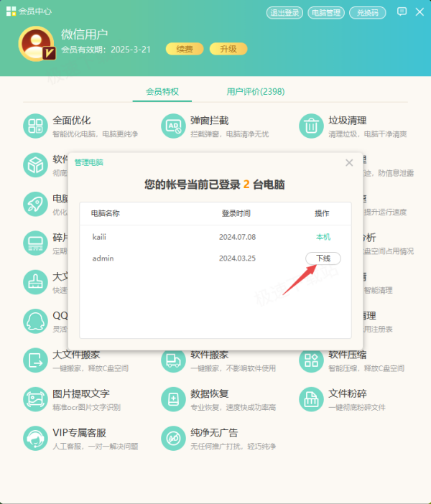Click the broom cleanup icon
This screenshot has width=431, height=504.
(35, 282)
